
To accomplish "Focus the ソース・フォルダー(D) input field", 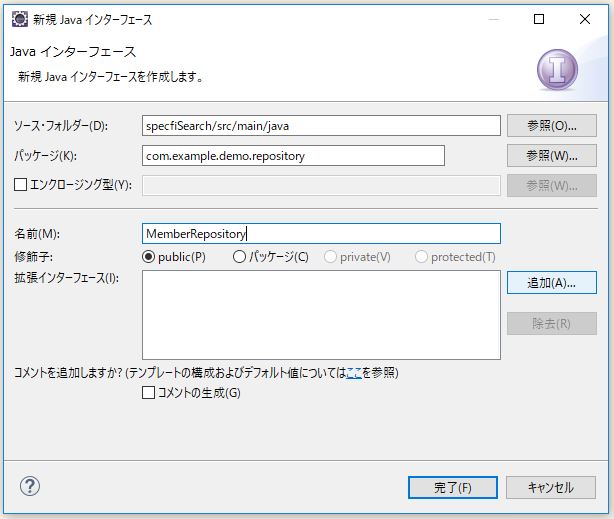I will 321,126.
